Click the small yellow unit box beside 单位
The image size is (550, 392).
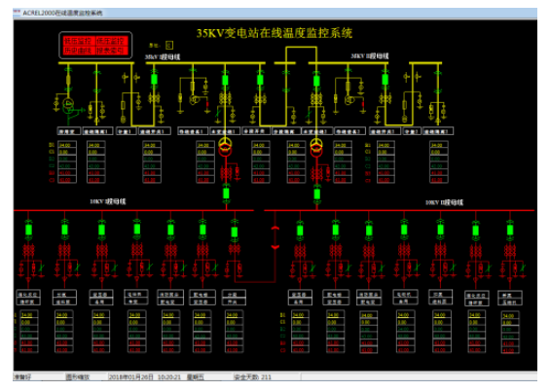pyautogui.click(x=169, y=45)
